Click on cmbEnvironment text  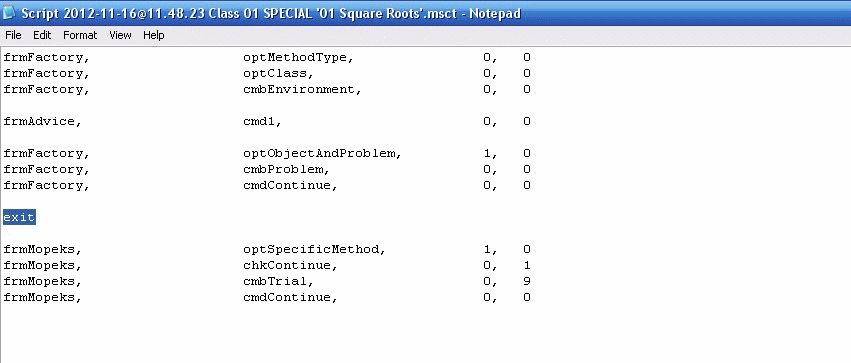tap(302, 90)
